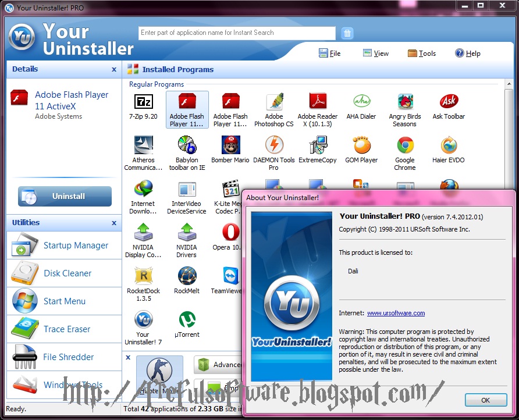The image size is (519, 420).
Task: Select Internet Download Manager icon
Action: (x=143, y=188)
